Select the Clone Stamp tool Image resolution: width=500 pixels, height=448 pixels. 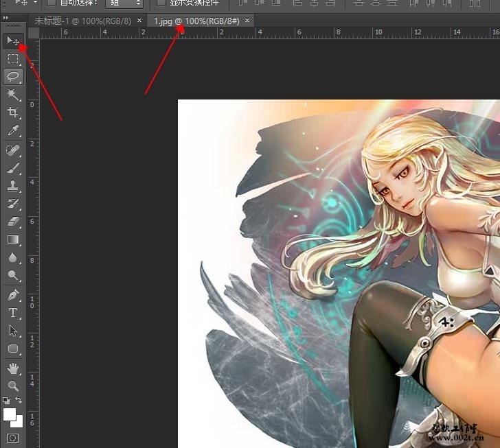[x=13, y=185]
